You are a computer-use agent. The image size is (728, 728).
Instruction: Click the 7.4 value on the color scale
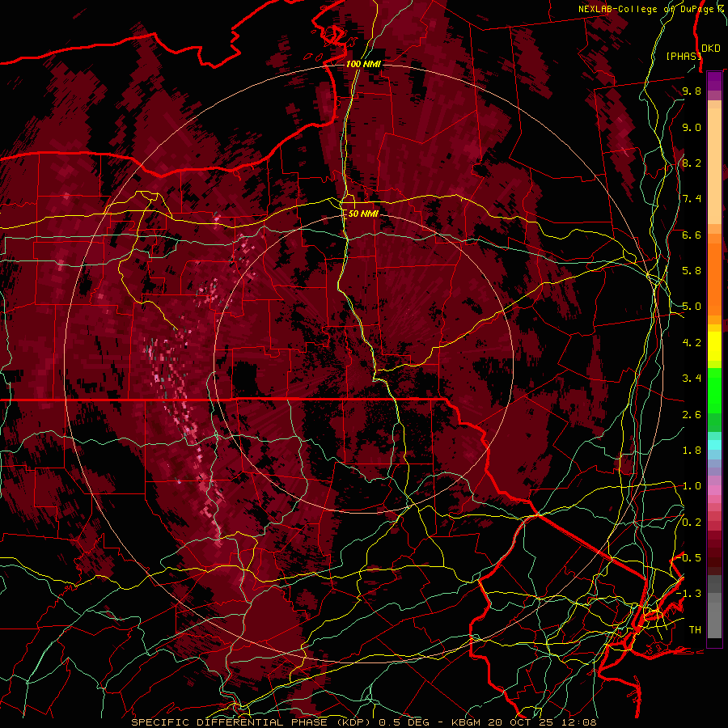692,199
